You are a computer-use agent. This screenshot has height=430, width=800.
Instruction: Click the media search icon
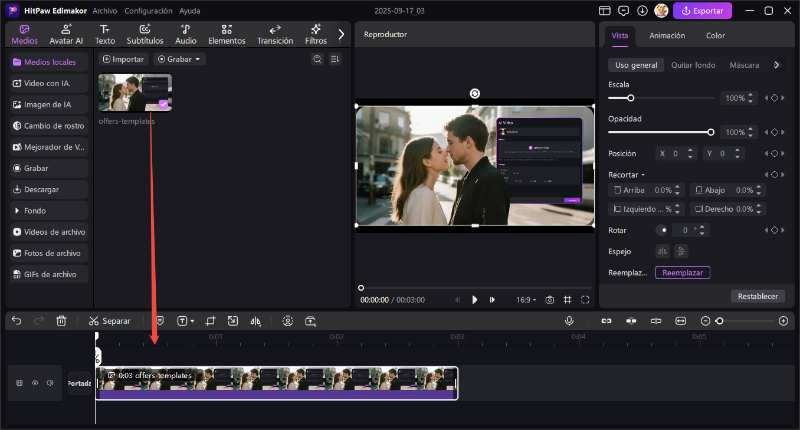coord(317,59)
